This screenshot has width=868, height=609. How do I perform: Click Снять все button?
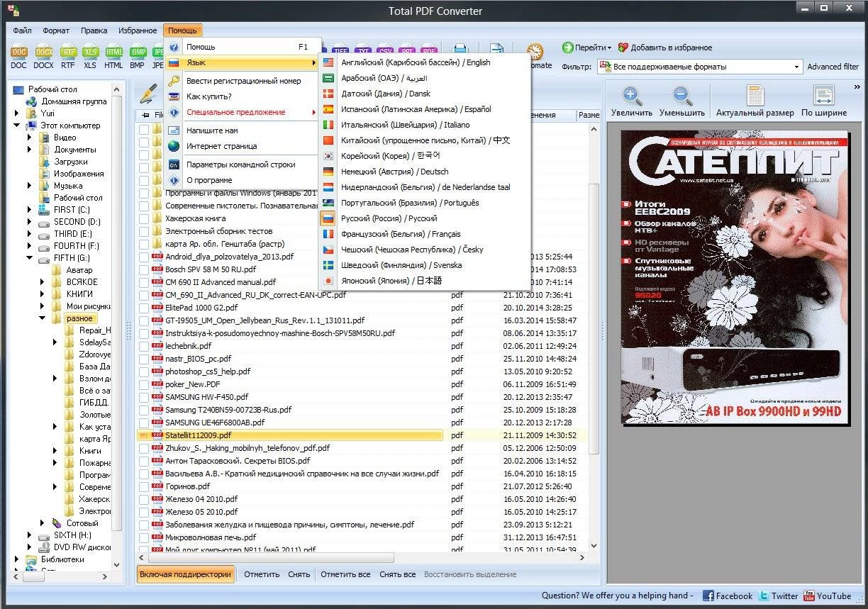[x=397, y=574]
